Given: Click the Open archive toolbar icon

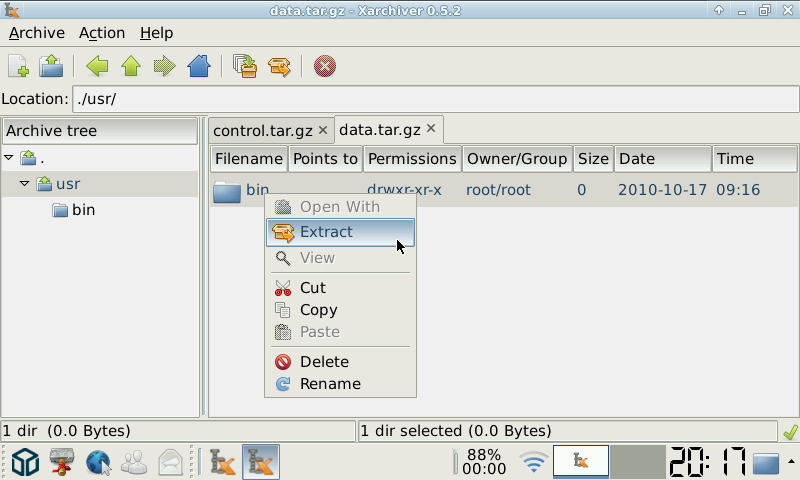Looking at the screenshot, I should pyautogui.click(x=51, y=66).
